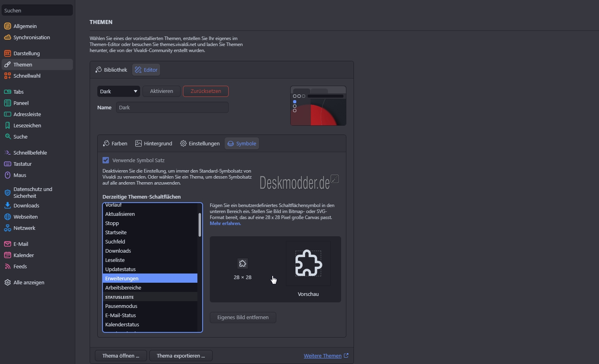Screen dimensions: 599x364
Task: Select the Schnellwahl sidebar icon
Action: coord(7,76)
